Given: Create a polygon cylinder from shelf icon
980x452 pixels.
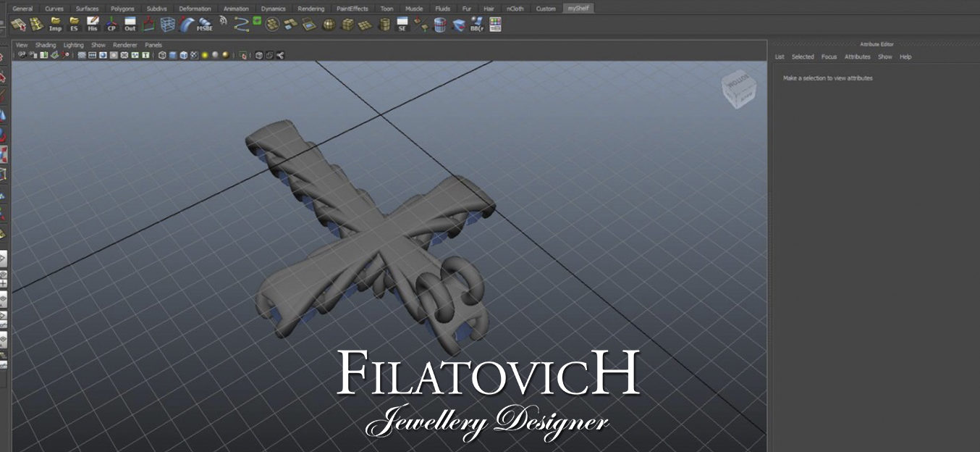Looking at the screenshot, I should 384,25.
